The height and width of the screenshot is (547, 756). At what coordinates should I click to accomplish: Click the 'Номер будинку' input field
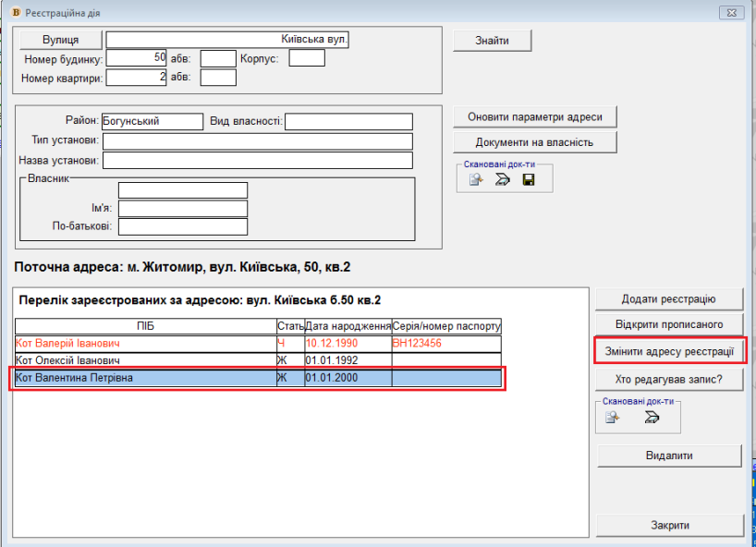coord(137,58)
